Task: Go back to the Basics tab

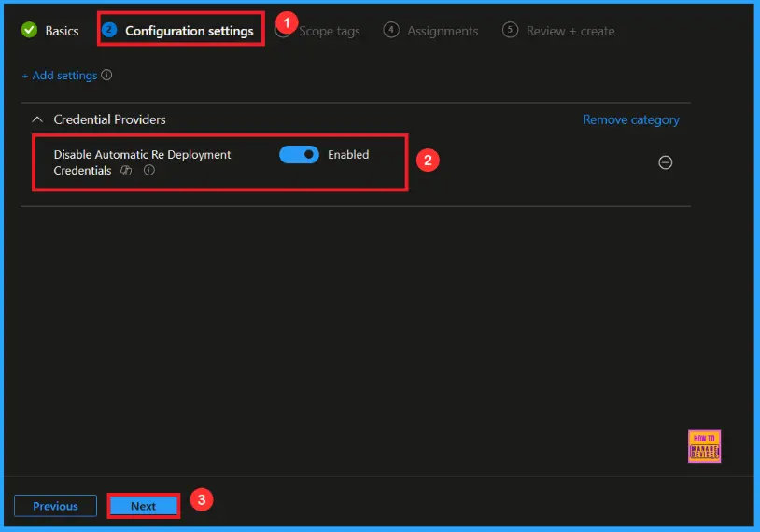Action: (x=62, y=31)
